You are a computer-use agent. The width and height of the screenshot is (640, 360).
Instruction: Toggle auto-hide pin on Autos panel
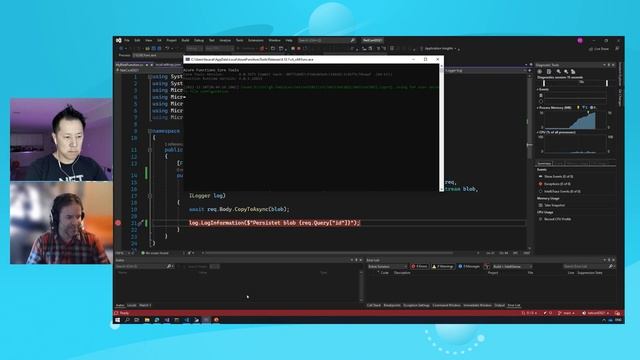[356, 260]
